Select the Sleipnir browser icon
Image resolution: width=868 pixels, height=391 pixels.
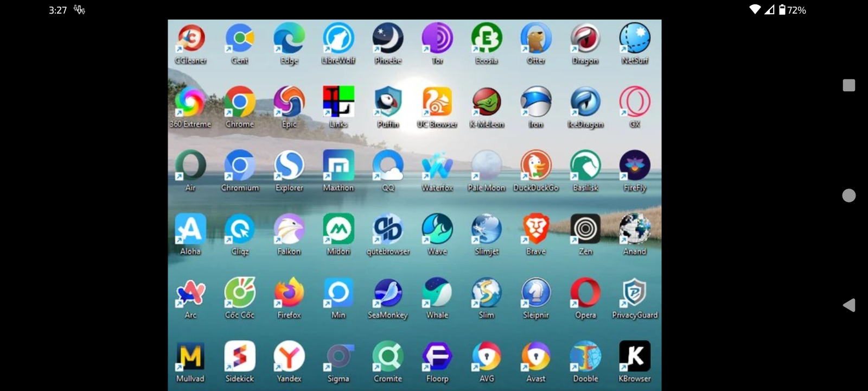536,292
